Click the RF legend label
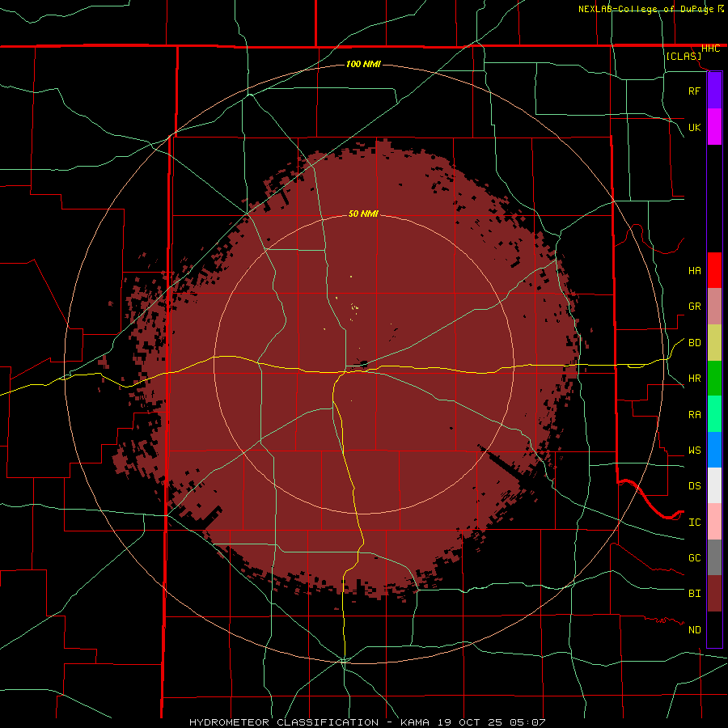The image size is (728, 728). (x=694, y=91)
